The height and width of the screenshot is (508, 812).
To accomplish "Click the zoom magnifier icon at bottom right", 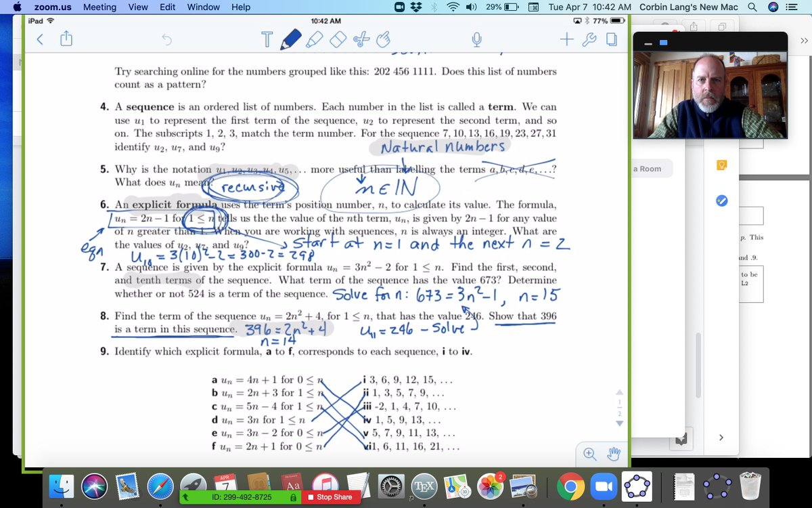I will click(x=589, y=454).
